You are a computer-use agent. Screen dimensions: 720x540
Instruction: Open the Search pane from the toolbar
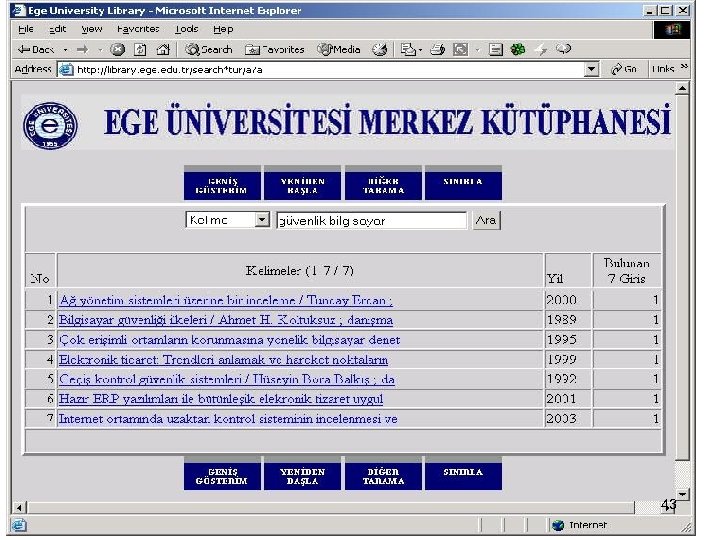coord(209,49)
